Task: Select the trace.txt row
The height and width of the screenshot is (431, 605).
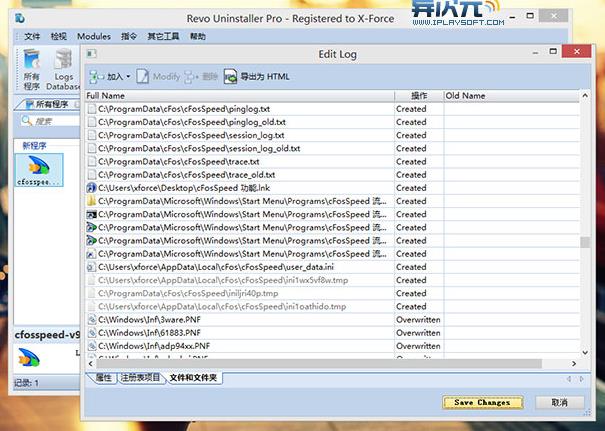Action: click(x=332, y=162)
